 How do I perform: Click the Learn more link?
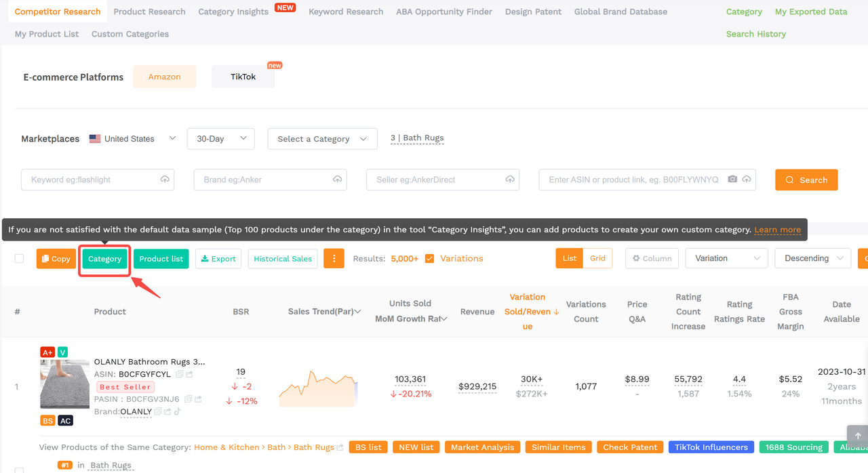[777, 230]
